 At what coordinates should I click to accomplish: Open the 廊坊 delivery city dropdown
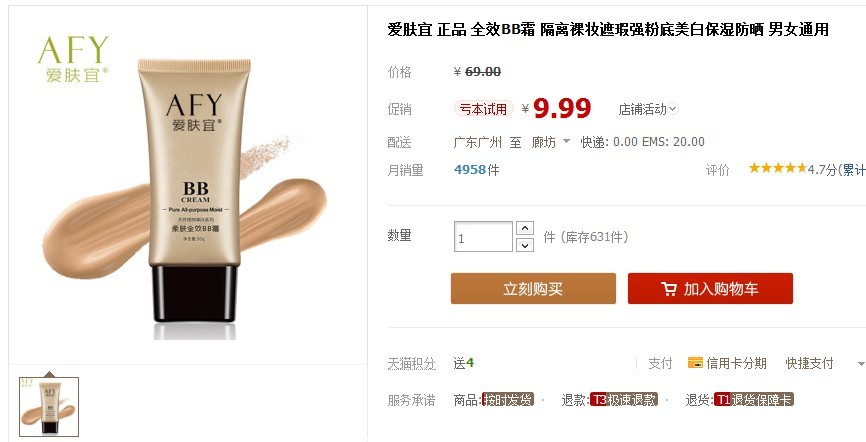click(x=551, y=142)
